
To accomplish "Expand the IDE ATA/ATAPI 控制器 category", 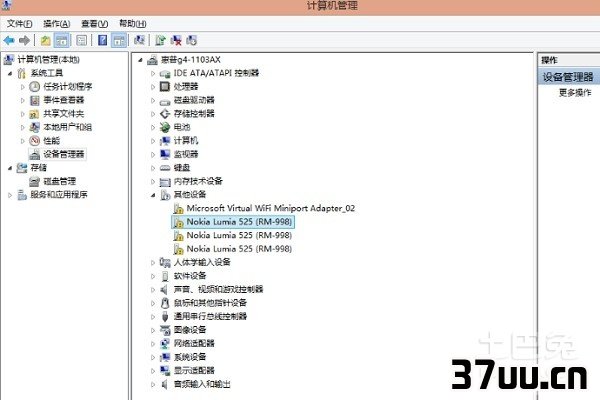I will pyautogui.click(x=153, y=73).
